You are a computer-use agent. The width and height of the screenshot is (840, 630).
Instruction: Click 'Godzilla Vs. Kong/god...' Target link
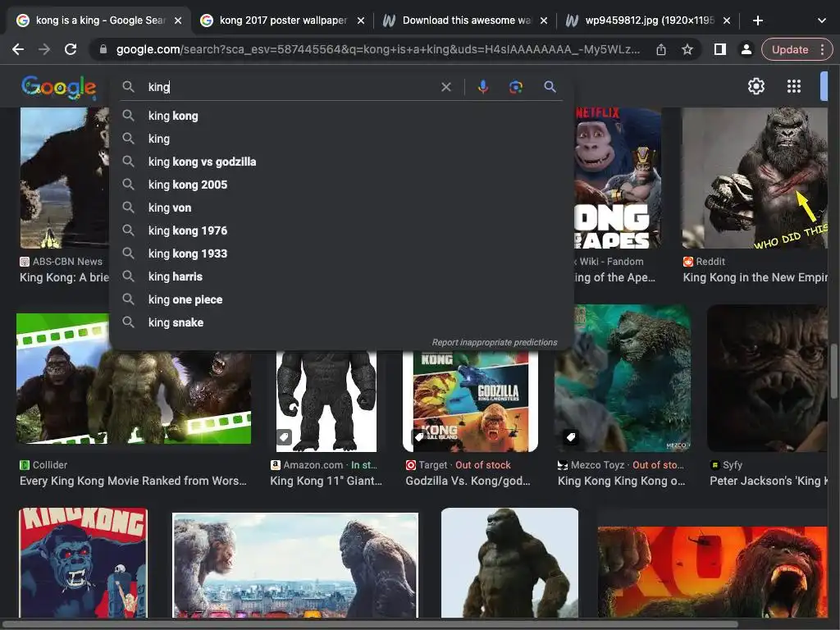pos(468,481)
